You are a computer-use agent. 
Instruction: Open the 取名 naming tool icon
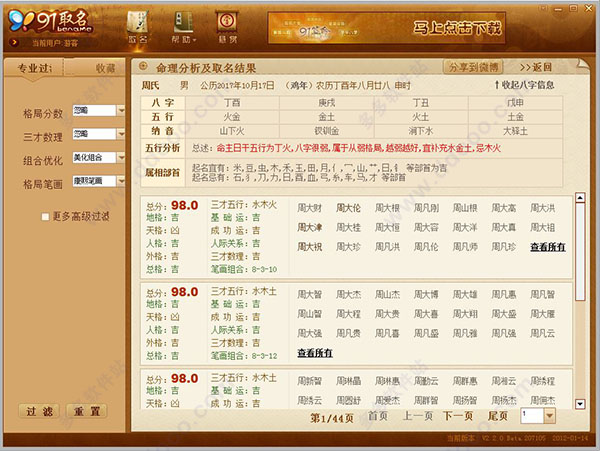138,27
